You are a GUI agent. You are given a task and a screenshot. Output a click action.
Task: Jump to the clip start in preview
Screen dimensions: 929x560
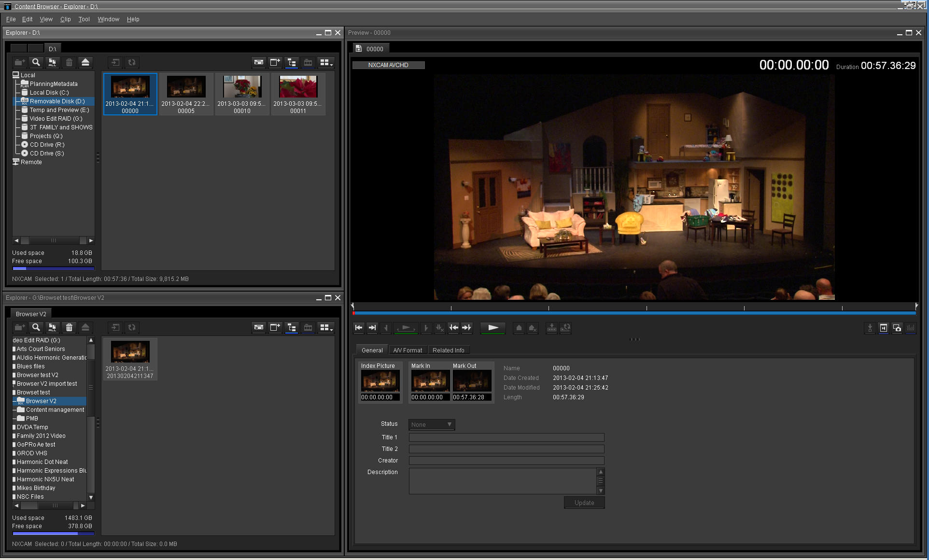(x=359, y=328)
